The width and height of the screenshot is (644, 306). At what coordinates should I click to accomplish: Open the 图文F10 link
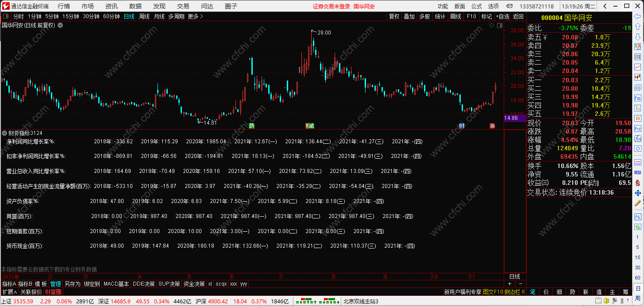coord(493,292)
